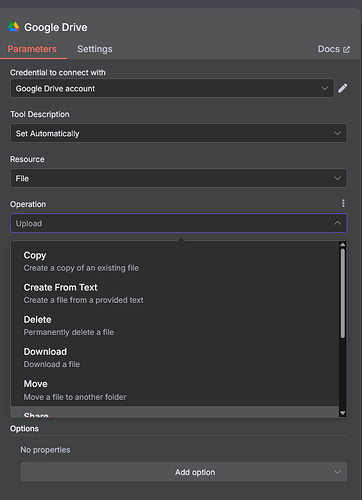Expand the Tool Description dropdown

pos(179,133)
